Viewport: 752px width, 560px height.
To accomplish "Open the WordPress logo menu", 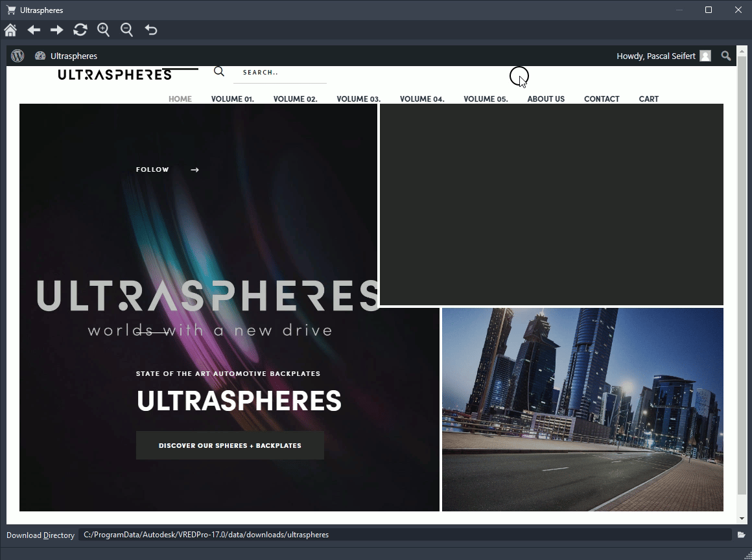I will 17,56.
